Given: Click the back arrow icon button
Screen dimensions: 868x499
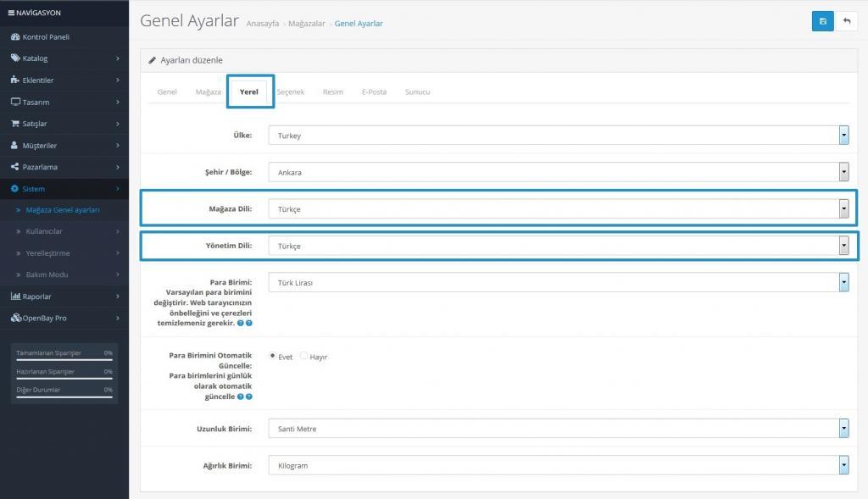Looking at the screenshot, I should [x=847, y=21].
